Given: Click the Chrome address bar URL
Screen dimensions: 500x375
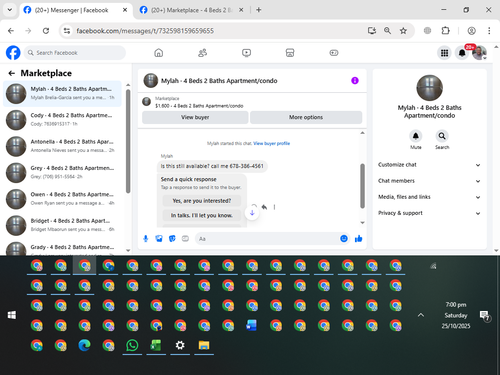Looking at the screenshot, I should (145, 31).
